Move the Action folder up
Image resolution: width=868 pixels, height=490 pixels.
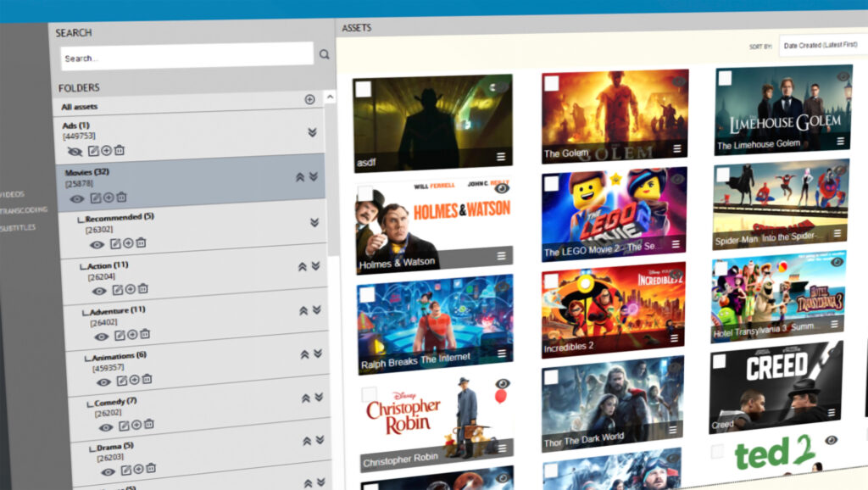pos(302,266)
